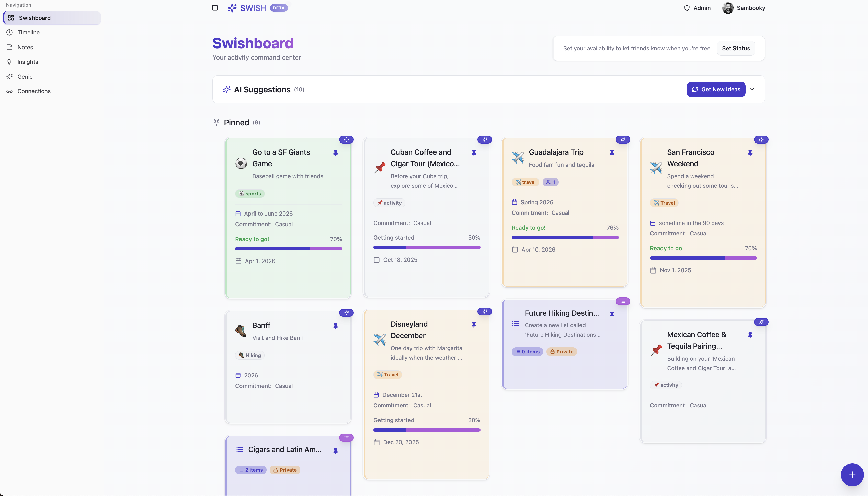Expand the AI Suggestions chevron dropdown
The image size is (868, 496).
pos(752,89)
